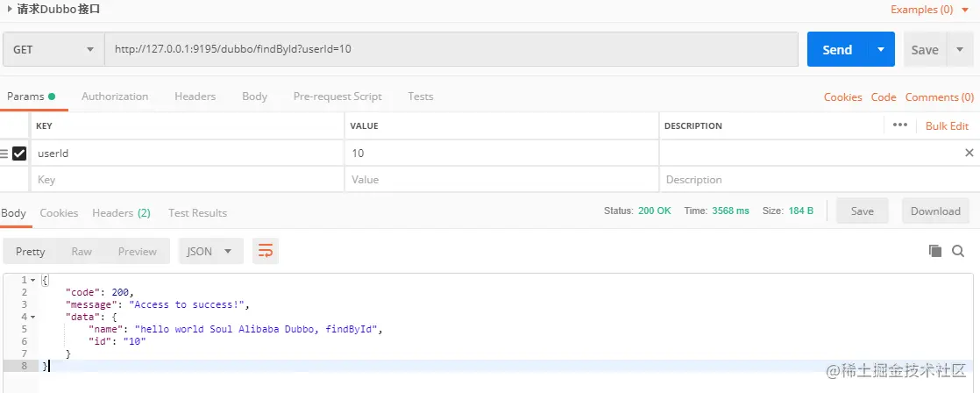The height and width of the screenshot is (393, 980).
Task: Open the Bulk Edit link
Action: click(x=947, y=126)
